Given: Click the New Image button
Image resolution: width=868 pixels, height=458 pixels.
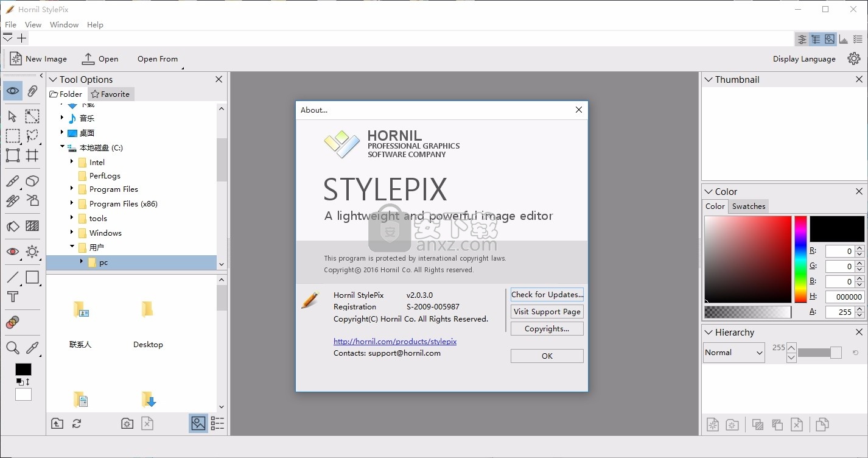Looking at the screenshot, I should (38, 59).
